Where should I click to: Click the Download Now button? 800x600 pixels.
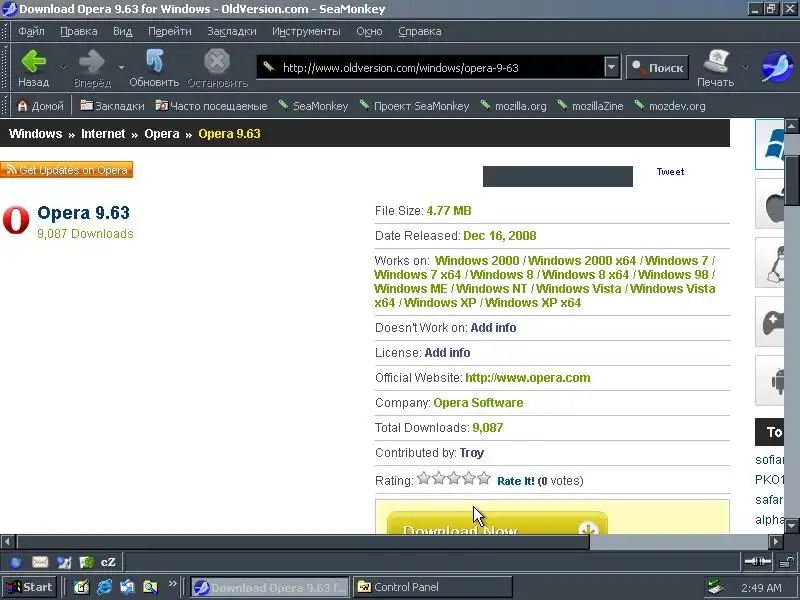coord(497,523)
